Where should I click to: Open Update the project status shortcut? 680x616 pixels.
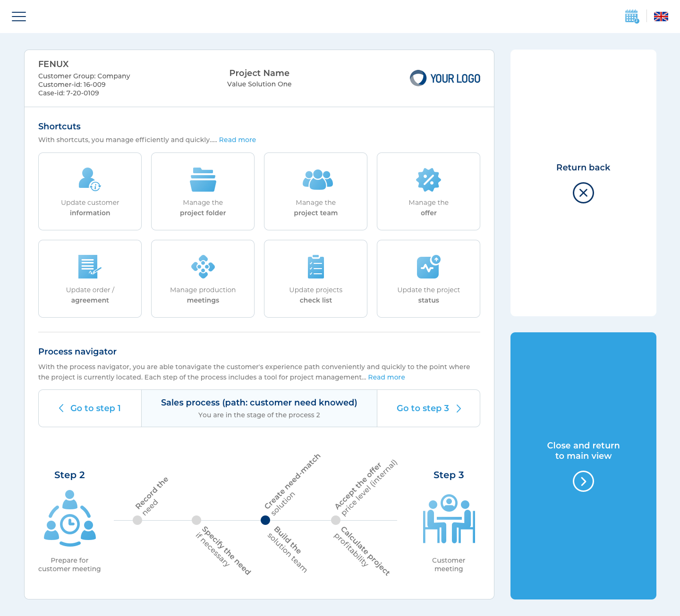(428, 278)
